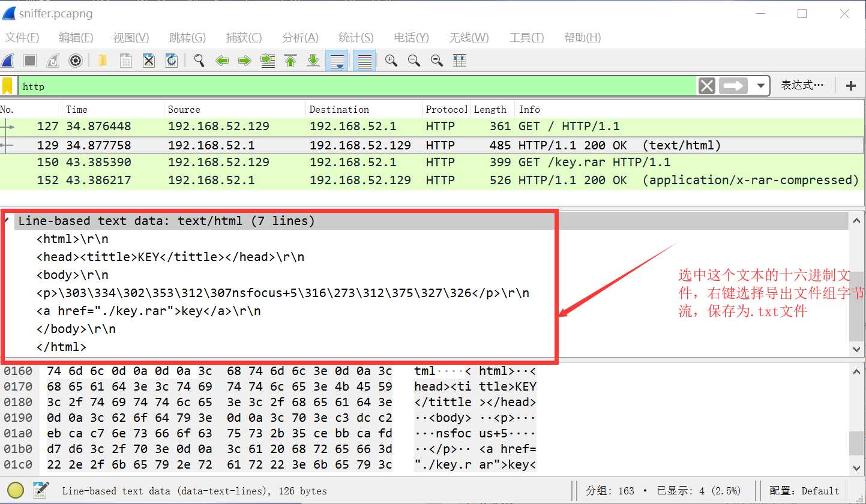This screenshot has width=866, height=504.
Task: Open capture options gear icon
Action: coord(75,61)
